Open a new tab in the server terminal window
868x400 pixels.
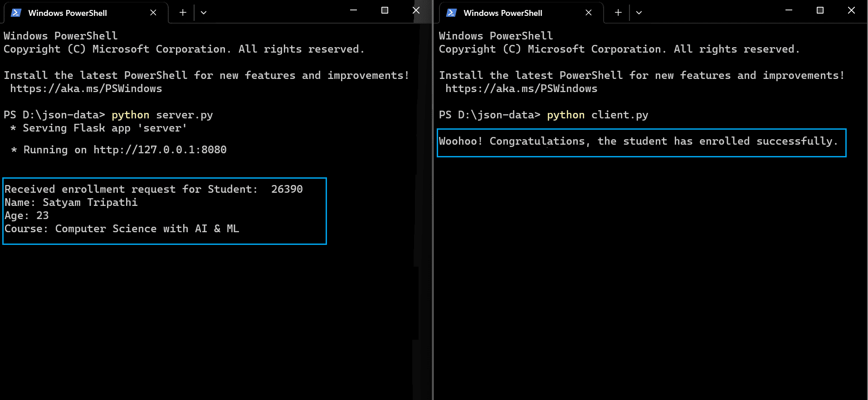tap(183, 13)
